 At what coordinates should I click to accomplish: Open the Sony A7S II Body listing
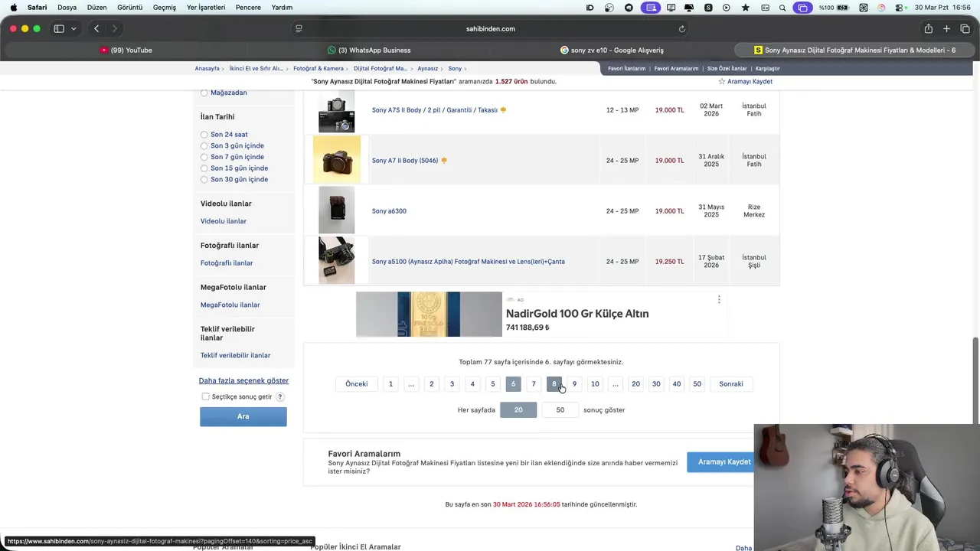tap(435, 110)
